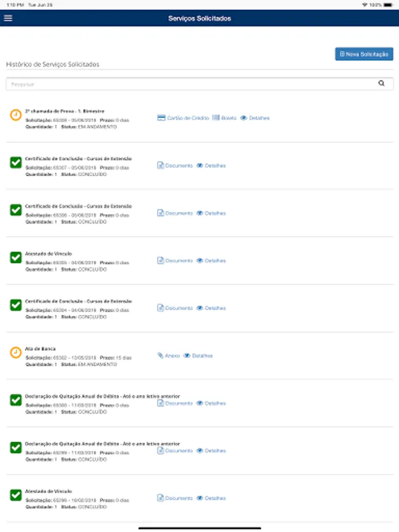The width and height of the screenshot is (399, 532).
Task: Select Boleto for 2ª chamada de Prova
Action: (224, 118)
